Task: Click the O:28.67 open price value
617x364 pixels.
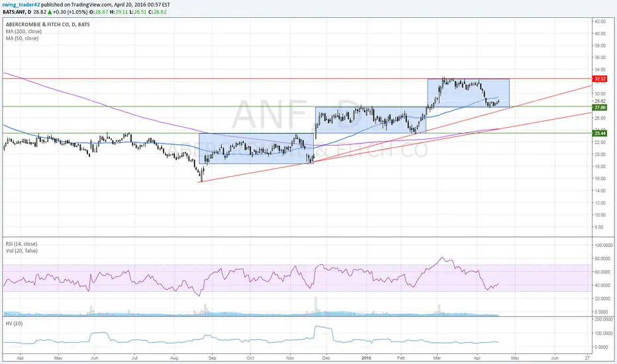Action: pos(99,12)
